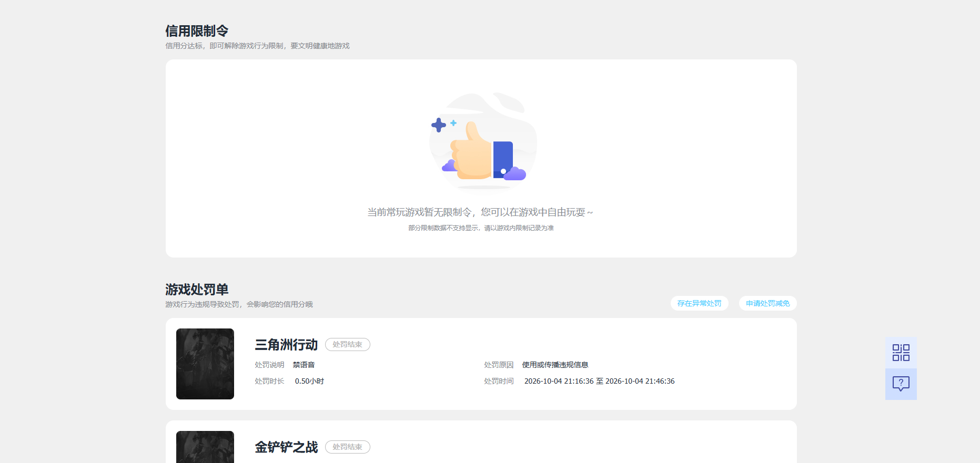Open the 金铲铲之战 game thumbnail
This screenshot has width=980, height=463.
click(205, 447)
